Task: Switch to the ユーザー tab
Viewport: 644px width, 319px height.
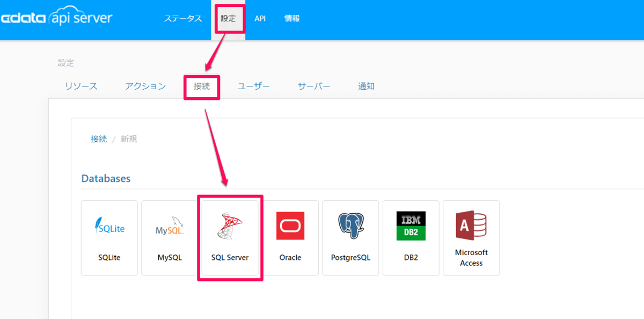Action: pos(254,86)
